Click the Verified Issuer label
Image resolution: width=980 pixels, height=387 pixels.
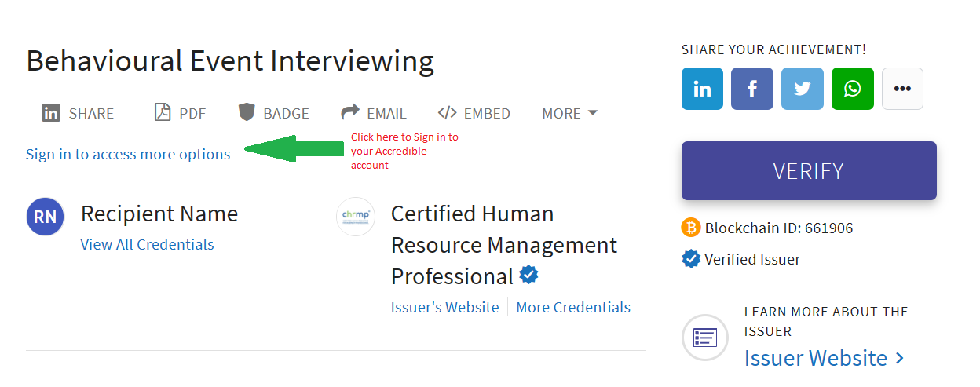click(x=752, y=259)
